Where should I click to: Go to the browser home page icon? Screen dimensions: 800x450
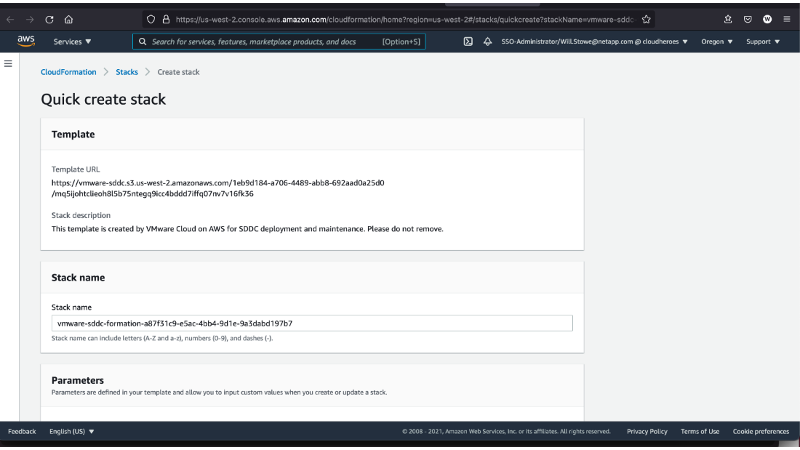(68, 18)
